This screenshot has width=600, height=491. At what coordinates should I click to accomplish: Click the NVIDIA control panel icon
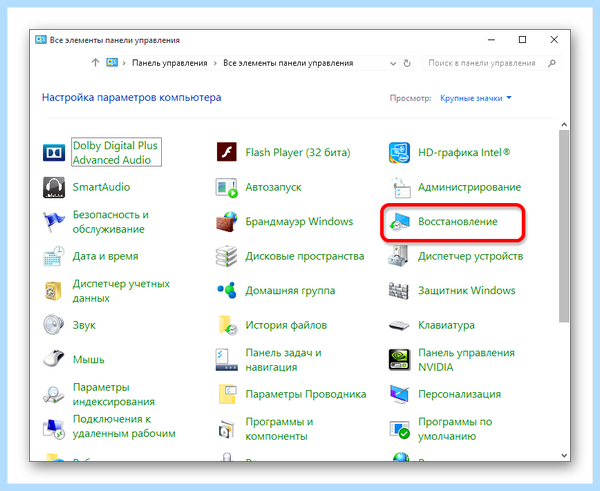(399, 360)
